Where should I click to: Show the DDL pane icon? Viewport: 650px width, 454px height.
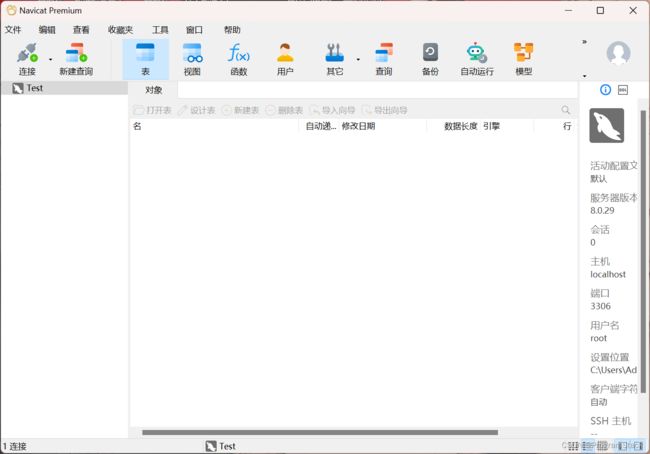(x=623, y=90)
